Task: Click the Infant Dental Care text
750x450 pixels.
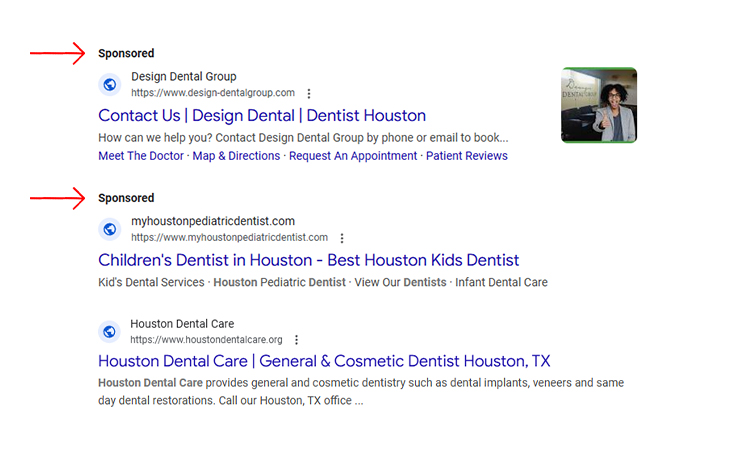Action: [x=501, y=282]
